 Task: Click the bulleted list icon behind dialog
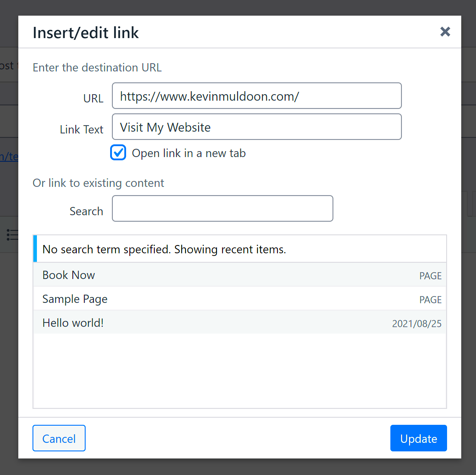coord(12,235)
